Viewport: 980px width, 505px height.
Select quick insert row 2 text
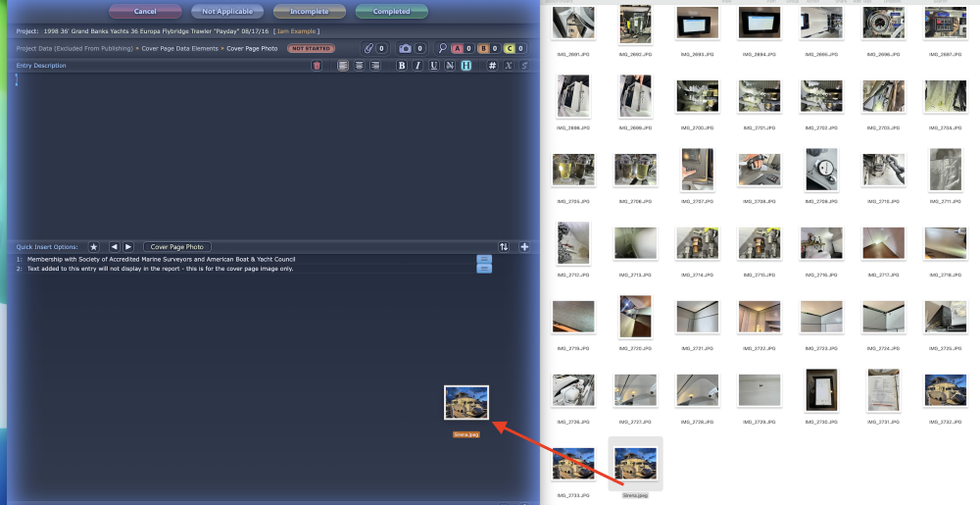(160, 268)
